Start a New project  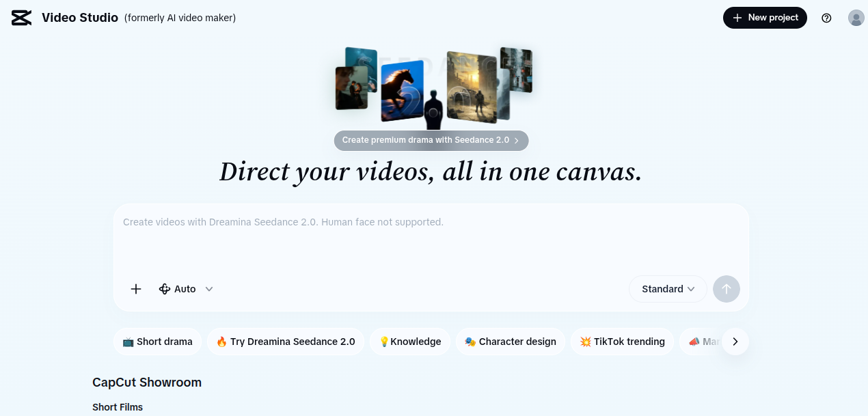[x=765, y=18]
